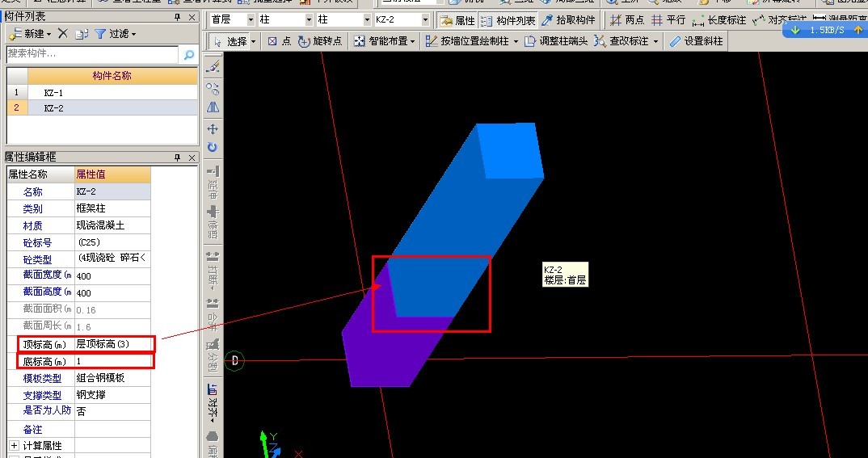The image size is (868, 458).
Task: Toggle the 构件列表 list button
Action: point(508,20)
